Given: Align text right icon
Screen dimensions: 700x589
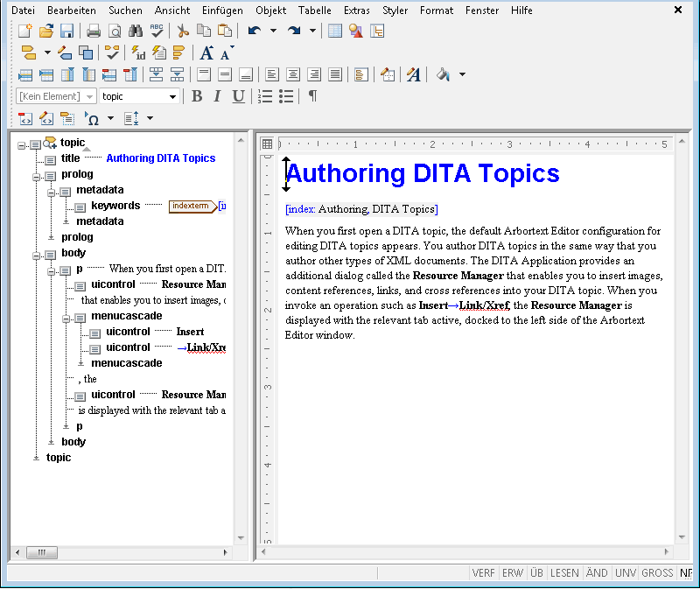Looking at the screenshot, I should point(314,74).
